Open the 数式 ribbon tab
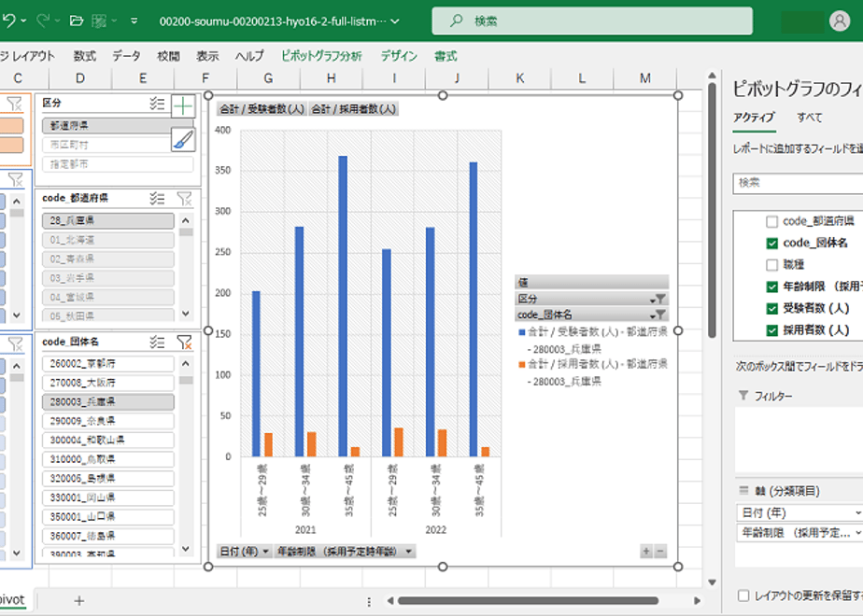 tap(85, 56)
